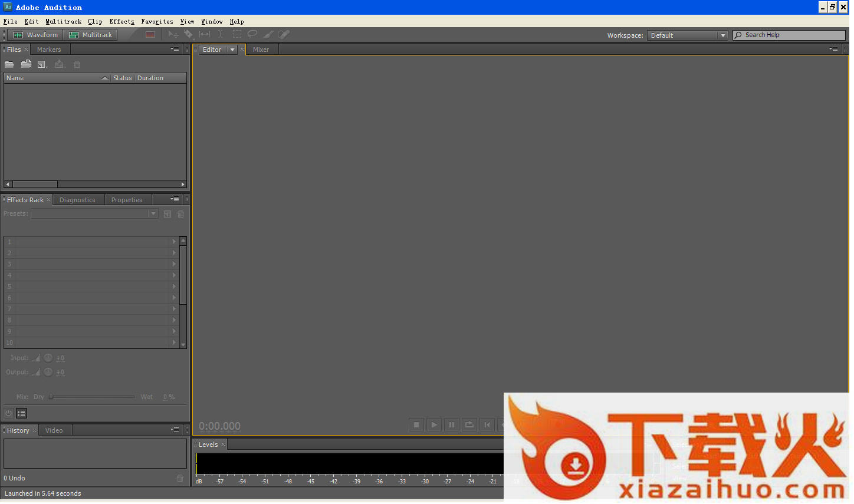The image size is (854, 504).
Task: Click the Status column header
Action: coord(123,78)
